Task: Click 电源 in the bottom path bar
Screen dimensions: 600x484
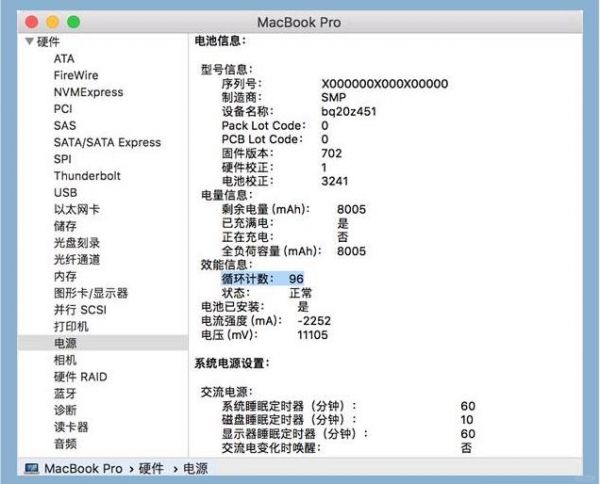Action: coord(196,469)
